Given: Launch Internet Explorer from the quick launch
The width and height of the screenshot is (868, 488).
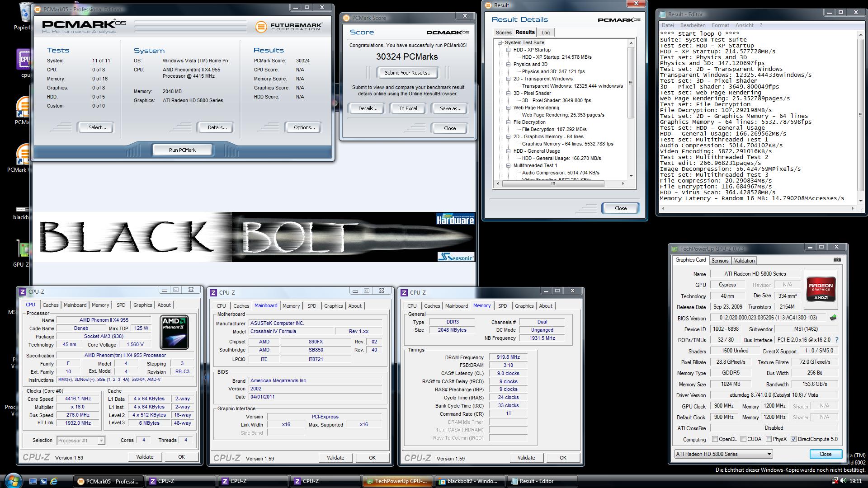Looking at the screenshot, I should (54, 481).
